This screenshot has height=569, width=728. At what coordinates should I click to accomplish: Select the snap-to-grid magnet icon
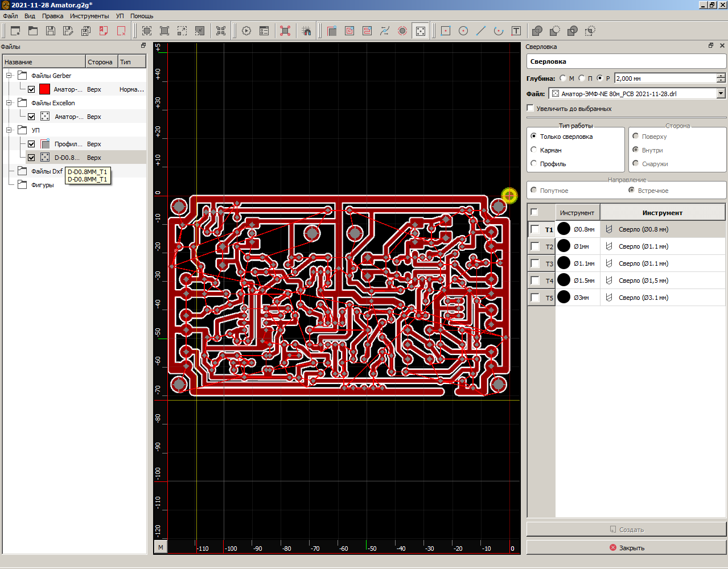[306, 31]
